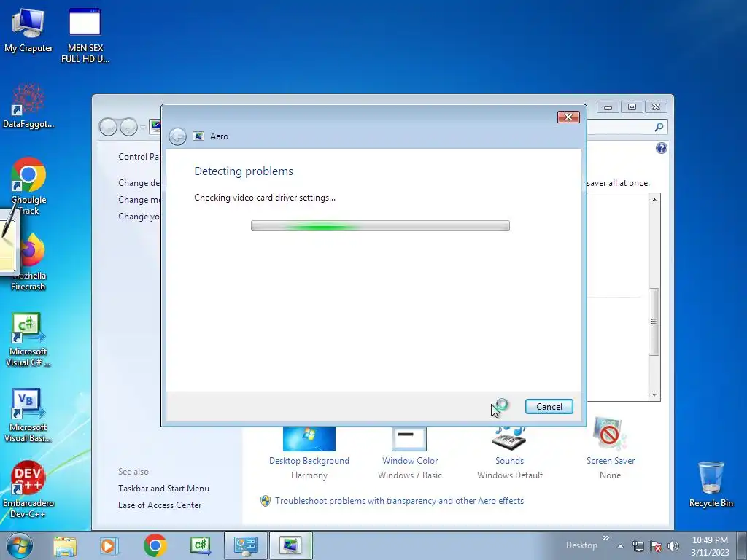Launch Windows Media Player from taskbar
The height and width of the screenshot is (560, 747).
pos(108,545)
